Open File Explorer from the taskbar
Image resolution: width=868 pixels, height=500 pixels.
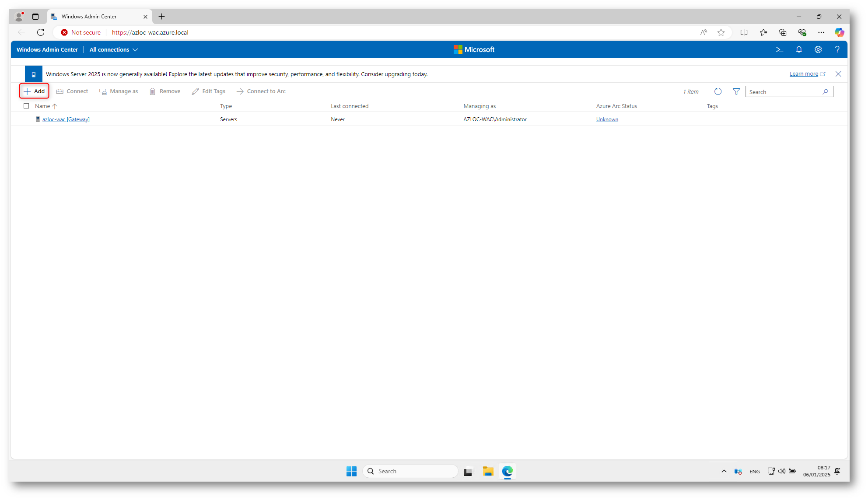[488, 471]
